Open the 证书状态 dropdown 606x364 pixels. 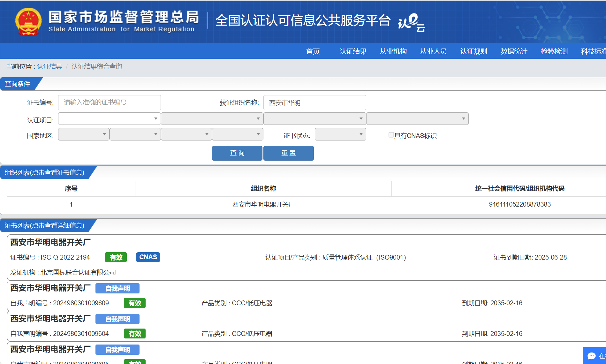tap(340, 134)
